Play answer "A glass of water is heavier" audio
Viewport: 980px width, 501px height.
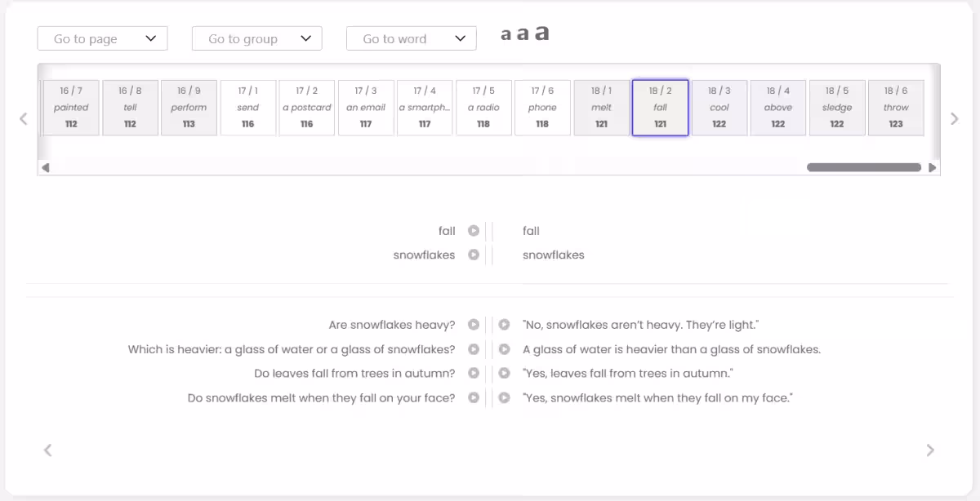click(x=505, y=349)
